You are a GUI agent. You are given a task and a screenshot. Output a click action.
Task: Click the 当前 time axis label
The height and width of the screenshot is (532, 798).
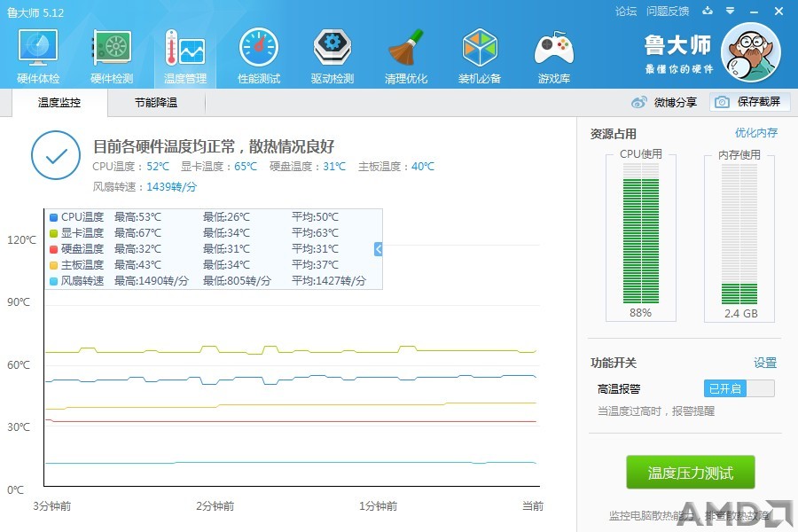tap(533, 506)
